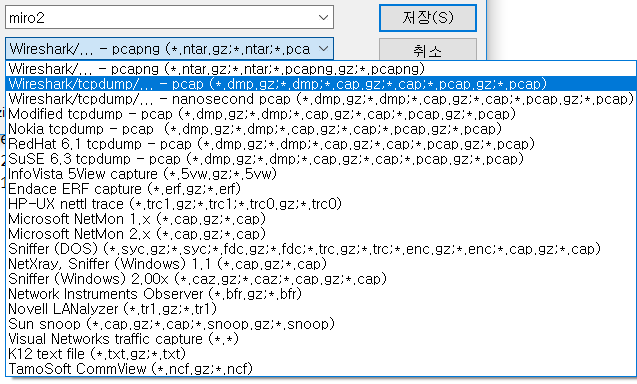
Task: Select Sniffer (Windows) 2.00x format
Action: 321,279
